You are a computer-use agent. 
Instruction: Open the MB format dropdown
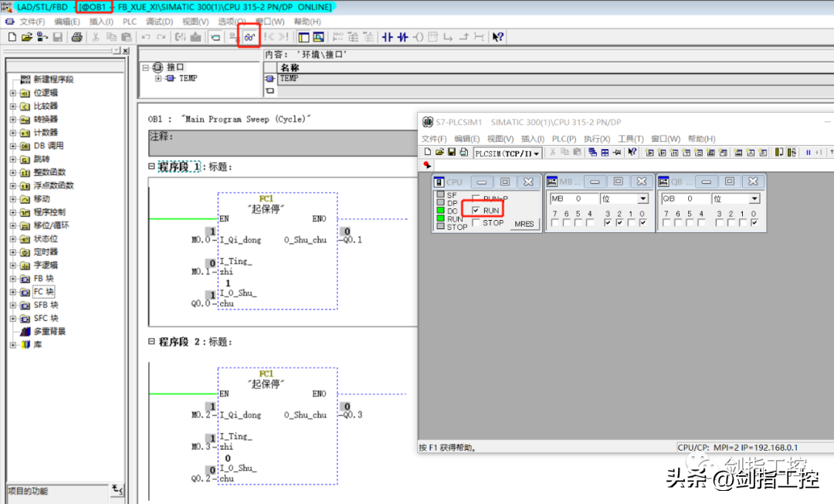[642, 199]
